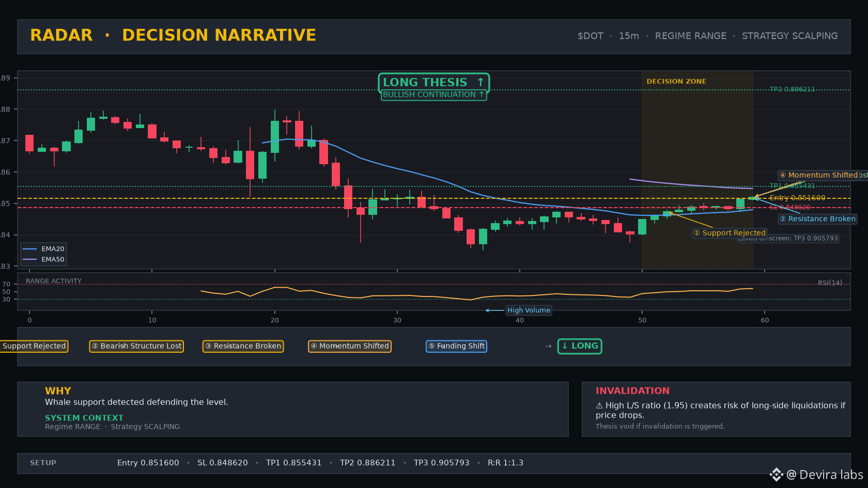Click the EMA50 legend line swatch
Screen dimensions: 868x488
30,260
